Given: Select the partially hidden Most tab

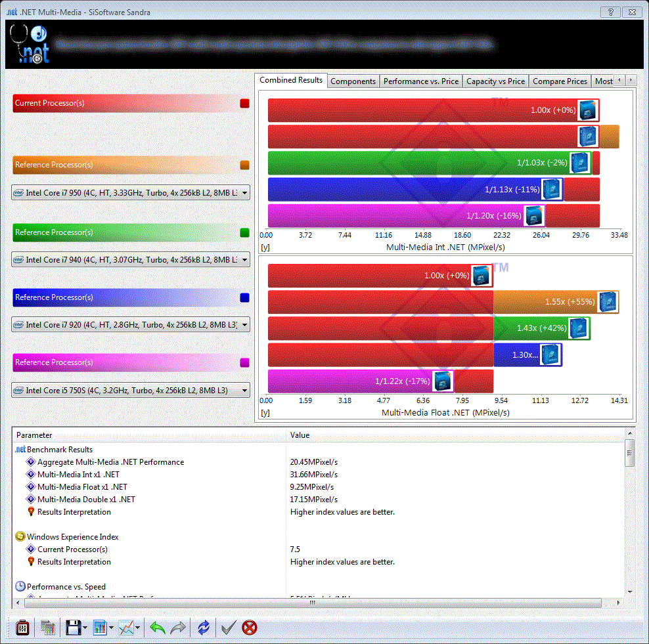Looking at the screenshot, I should click(x=603, y=81).
